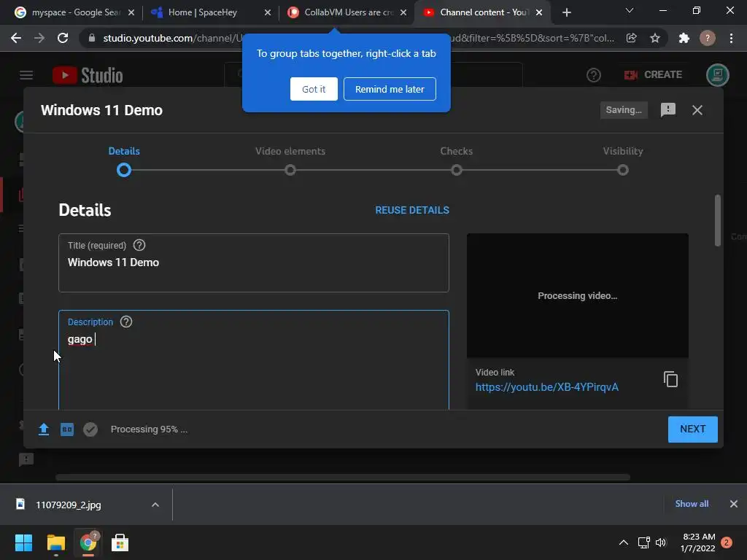The image size is (747, 560).
Task: Open the Chrome extensions puzzle icon
Action: coord(684,38)
